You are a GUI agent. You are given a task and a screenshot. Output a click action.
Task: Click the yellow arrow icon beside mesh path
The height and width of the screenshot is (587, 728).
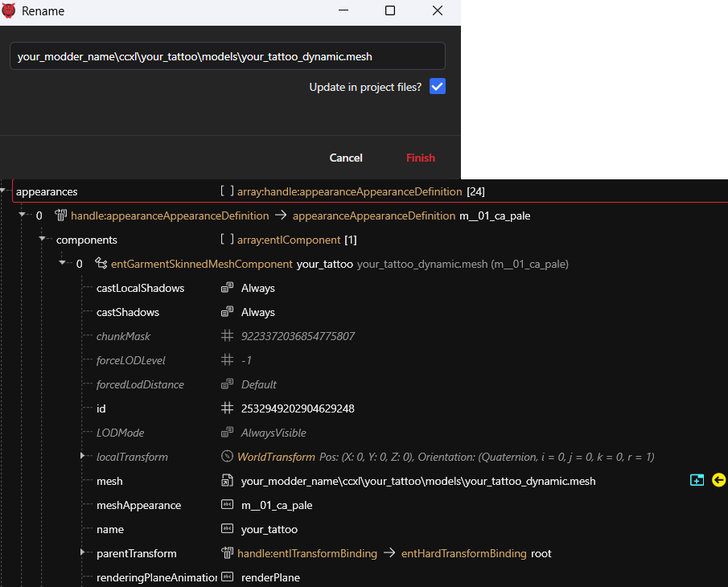click(718, 480)
